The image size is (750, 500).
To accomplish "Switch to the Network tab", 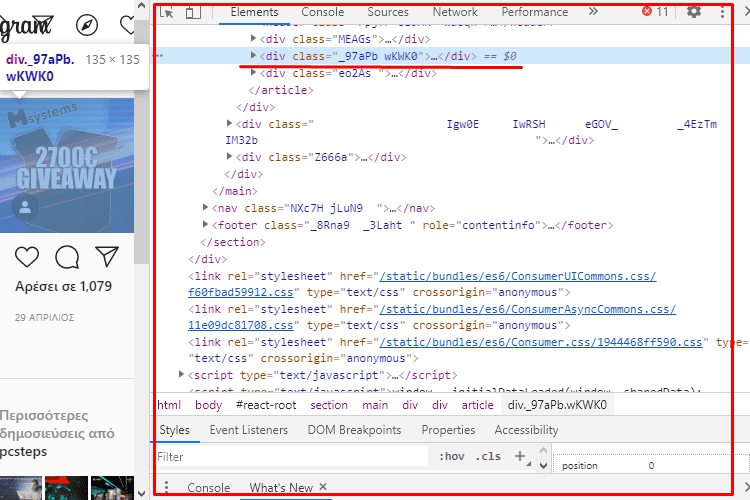I will [455, 12].
